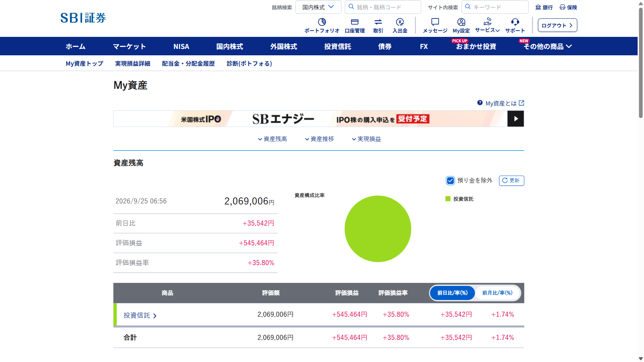
Task: Open the ポートフォリオ portfolio icon
Action: 322,22
